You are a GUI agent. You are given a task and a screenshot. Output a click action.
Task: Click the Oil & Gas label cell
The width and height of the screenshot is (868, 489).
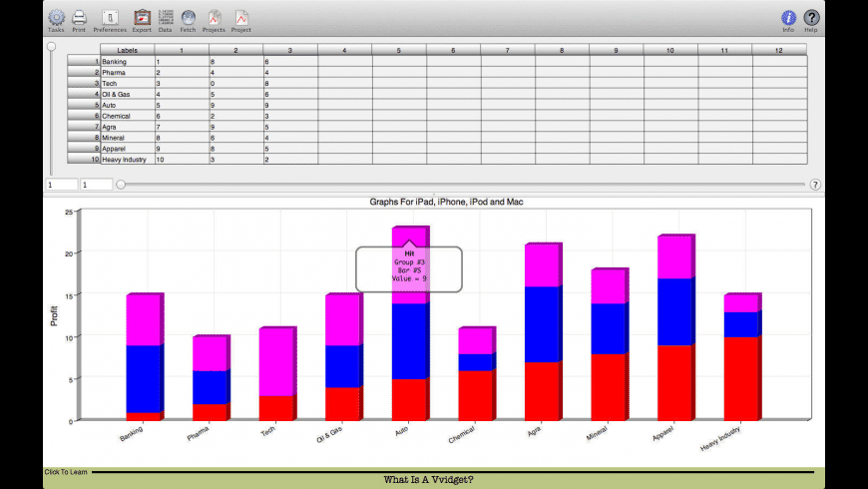tap(128, 94)
